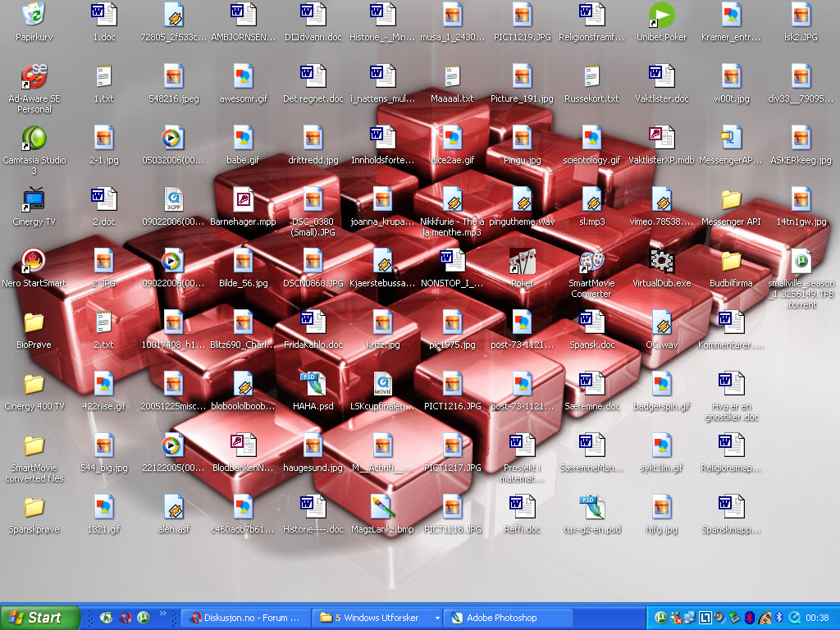Image resolution: width=840 pixels, height=630 pixels.
Task: Expand the Windows Utforsker taskbar group
Action: (x=437, y=618)
